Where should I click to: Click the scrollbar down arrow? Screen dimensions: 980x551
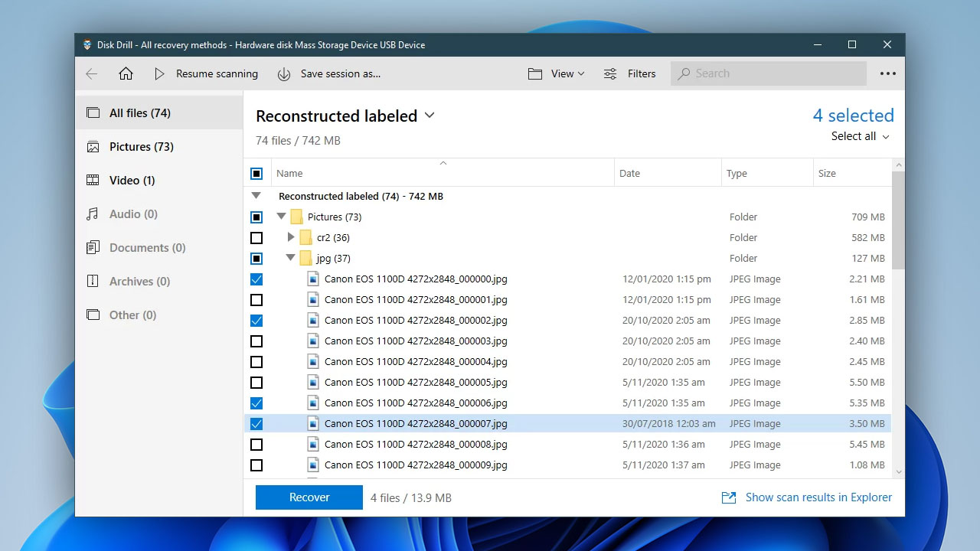(x=899, y=472)
